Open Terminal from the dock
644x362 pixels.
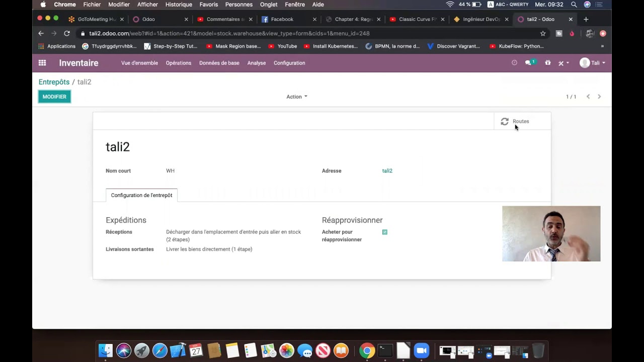(385, 350)
